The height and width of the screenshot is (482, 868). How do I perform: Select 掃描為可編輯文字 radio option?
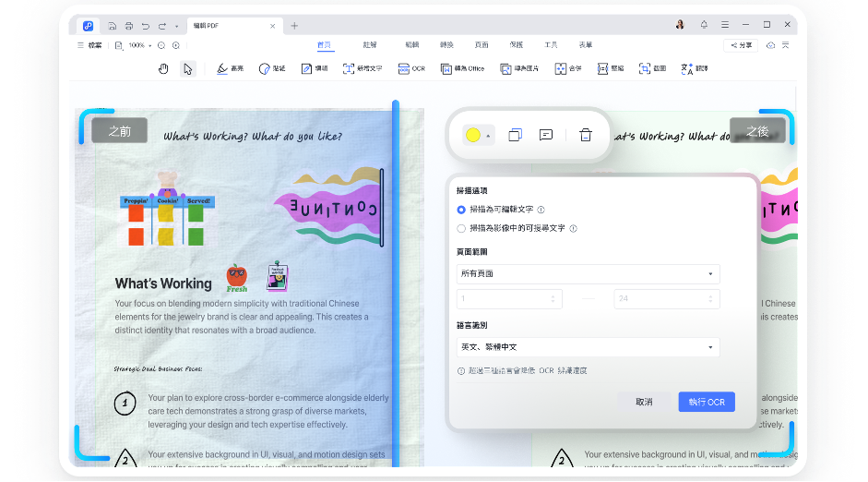coord(461,210)
